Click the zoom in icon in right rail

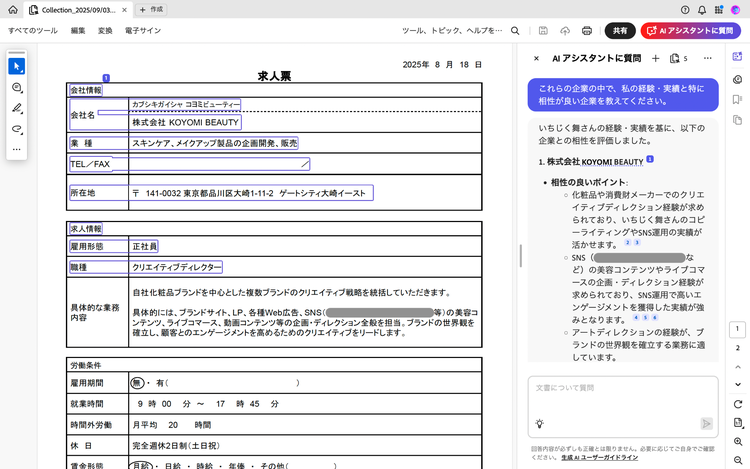pyautogui.click(x=738, y=441)
